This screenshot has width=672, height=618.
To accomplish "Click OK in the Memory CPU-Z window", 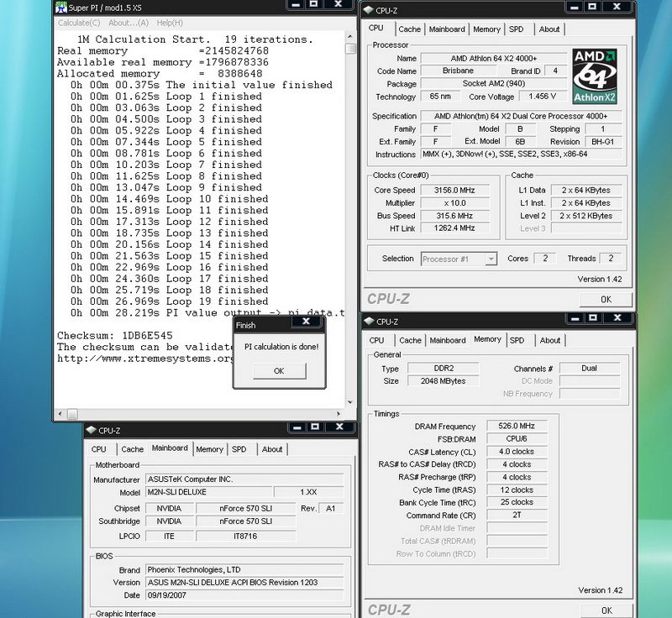I will click(606, 610).
